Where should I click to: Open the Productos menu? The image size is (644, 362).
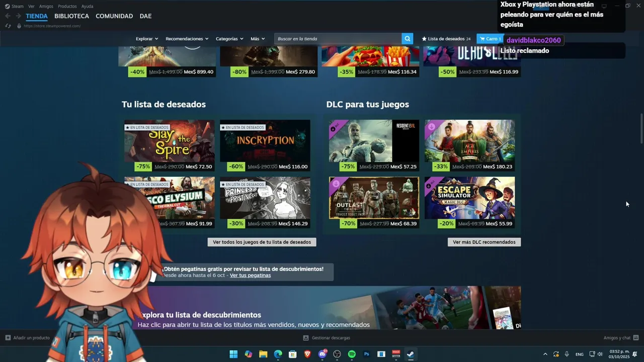(67, 6)
